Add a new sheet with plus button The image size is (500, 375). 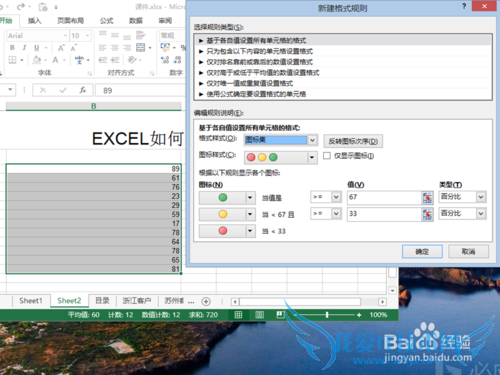click(206, 301)
